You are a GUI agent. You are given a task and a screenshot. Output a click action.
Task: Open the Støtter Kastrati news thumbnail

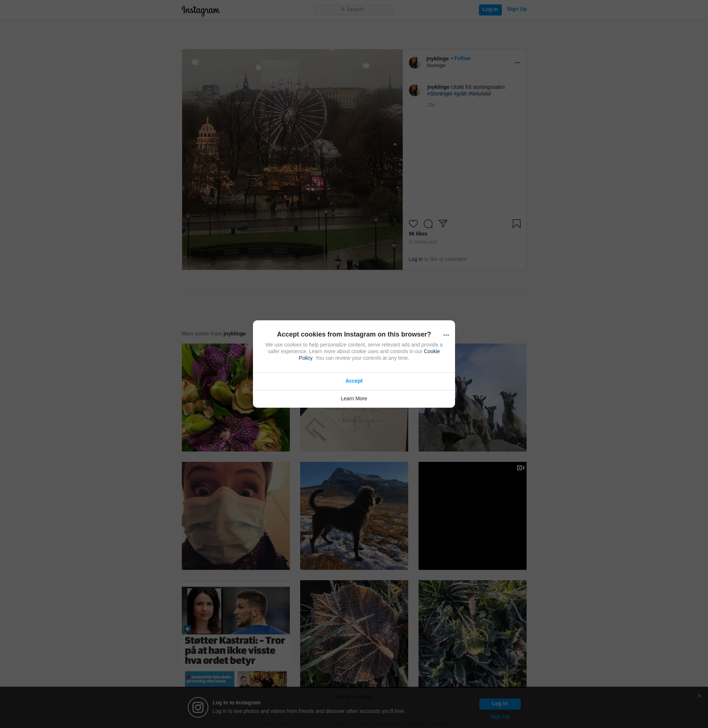pos(235,634)
